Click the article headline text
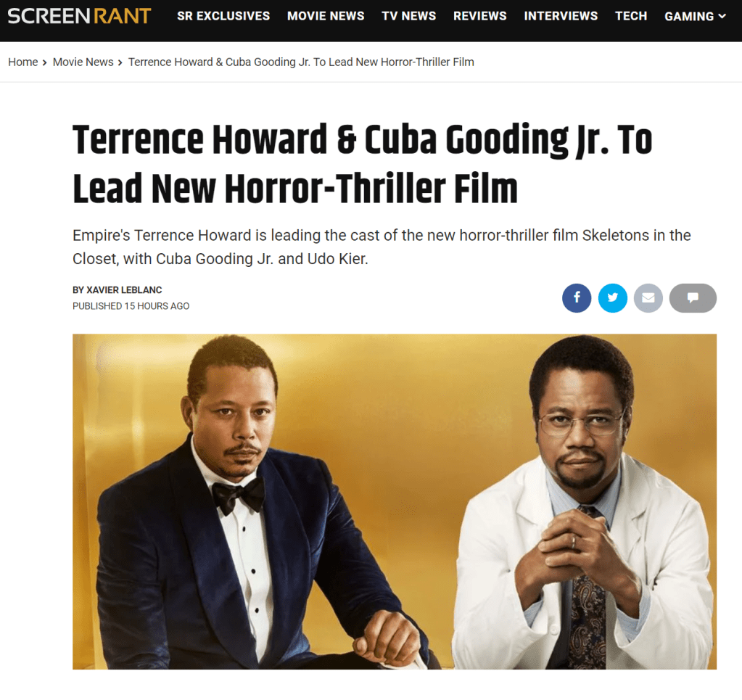Image resolution: width=742 pixels, height=700 pixels. pyautogui.click(x=363, y=164)
